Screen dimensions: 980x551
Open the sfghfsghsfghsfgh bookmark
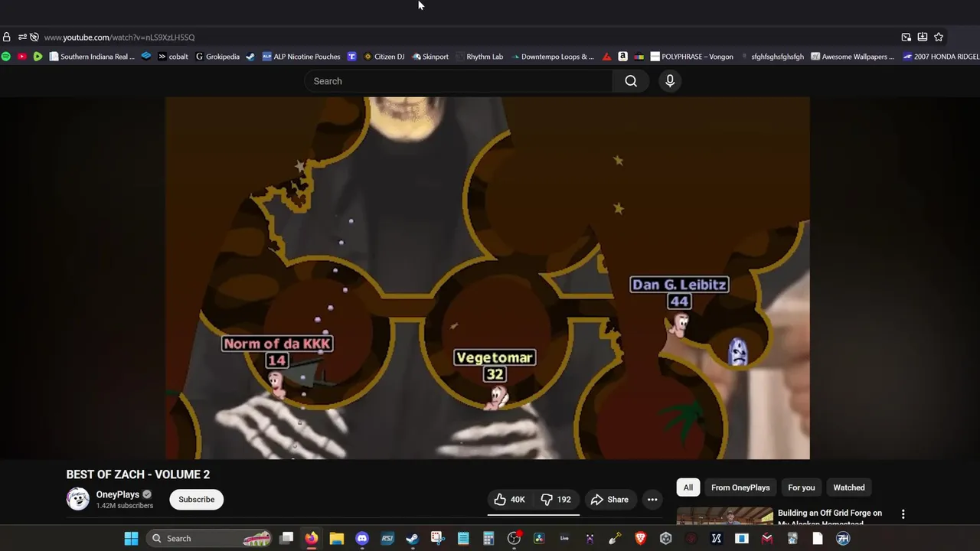click(x=772, y=57)
